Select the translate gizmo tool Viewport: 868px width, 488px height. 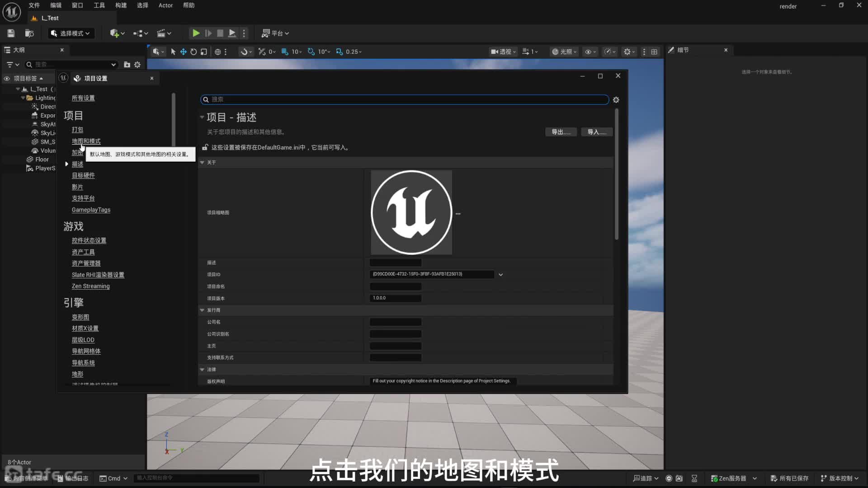pos(183,52)
